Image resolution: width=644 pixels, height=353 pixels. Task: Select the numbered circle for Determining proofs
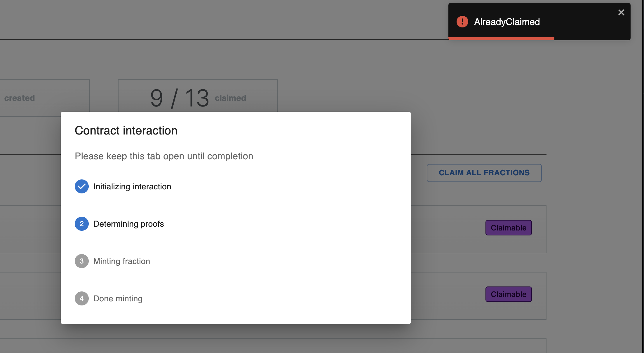pyautogui.click(x=81, y=224)
